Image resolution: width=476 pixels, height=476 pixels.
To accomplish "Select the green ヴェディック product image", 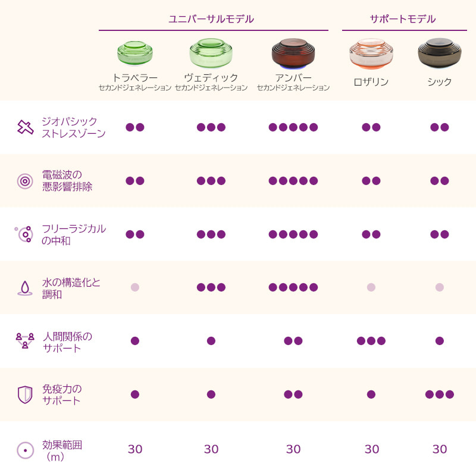I will click(x=211, y=54).
